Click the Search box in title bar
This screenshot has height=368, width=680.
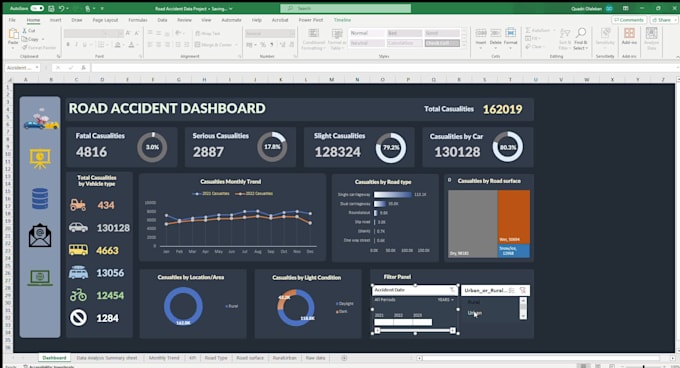click(x=346, y=8)
